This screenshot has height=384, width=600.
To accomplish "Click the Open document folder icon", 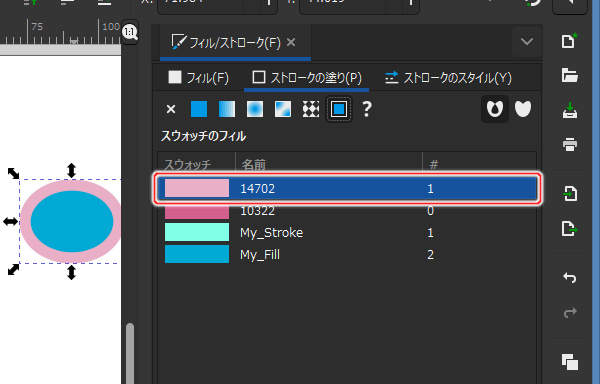I will [x=570, y=75].
